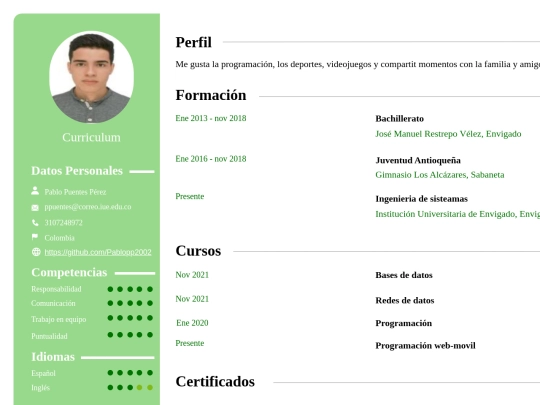Click the flag icon beside Colombia
Image resolution: width=540 pixels, height=405 pixels.
(x=35, y=237)
